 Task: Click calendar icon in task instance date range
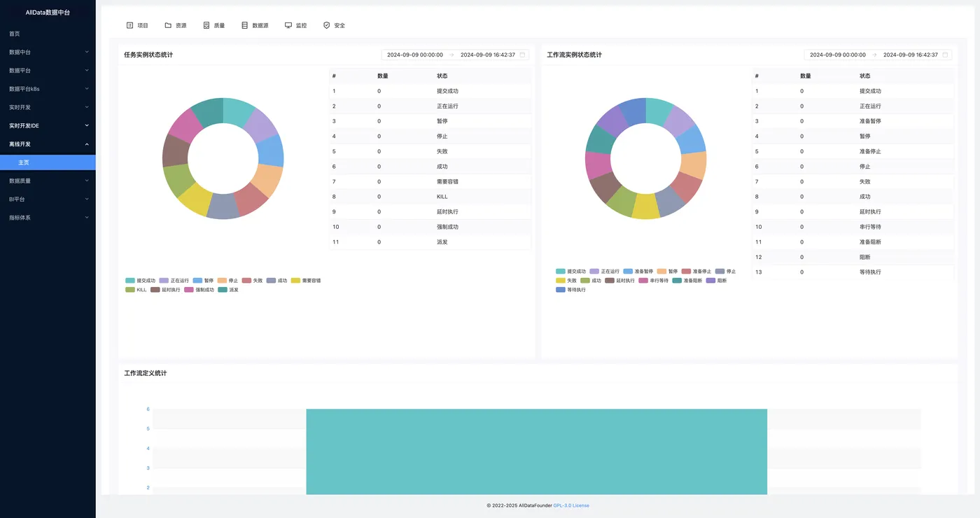coord(522,55)
